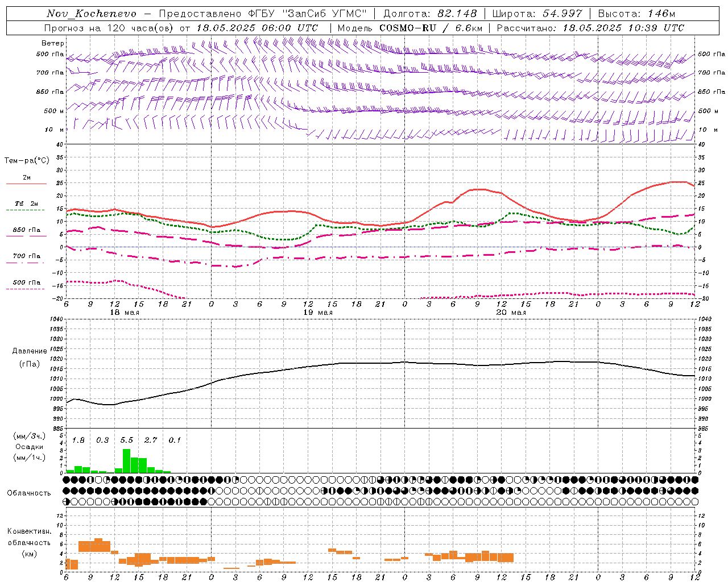This screenshot has height=582, width=728.
Task: Click the Облачность row label
Action: (29, 493)
